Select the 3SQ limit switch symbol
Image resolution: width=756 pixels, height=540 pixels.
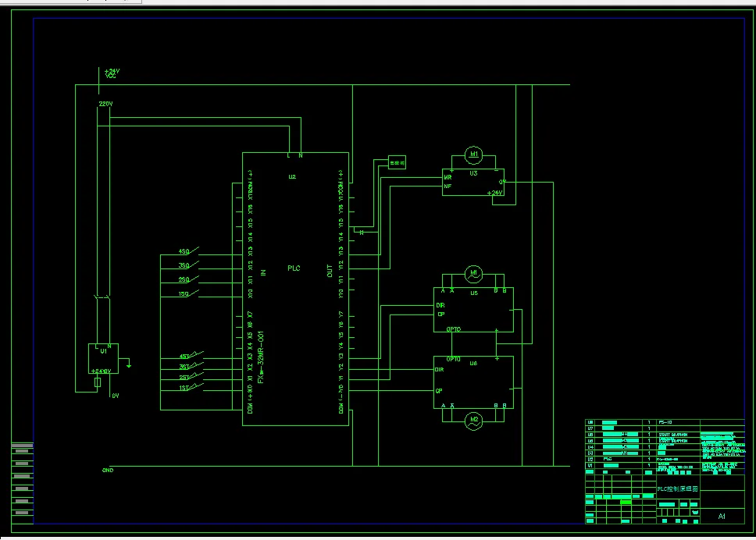[188, 265]
